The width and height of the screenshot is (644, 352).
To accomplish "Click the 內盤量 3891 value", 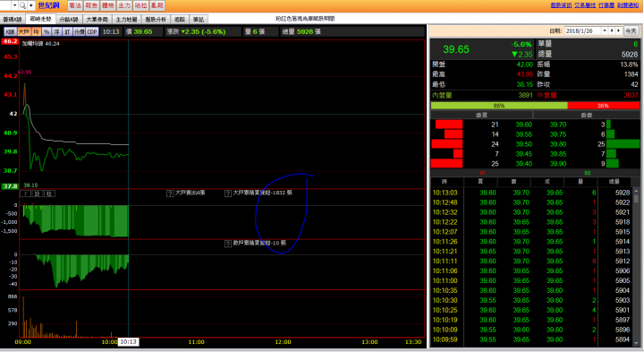I will tap(525, 95).
